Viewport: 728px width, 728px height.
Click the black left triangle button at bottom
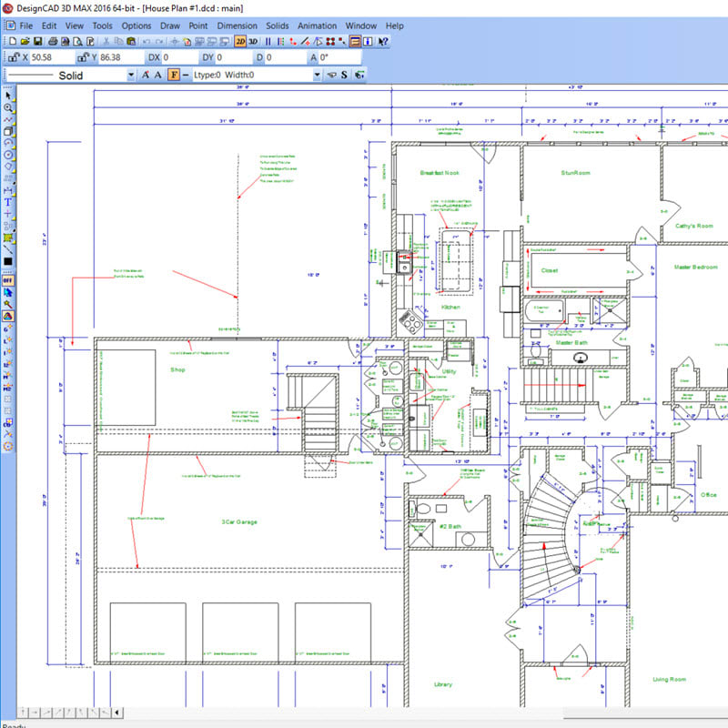coord(117,712)
